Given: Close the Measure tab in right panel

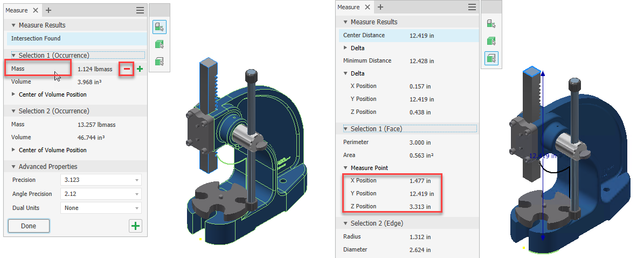Looking at the screenshot, I should point(367,7).
